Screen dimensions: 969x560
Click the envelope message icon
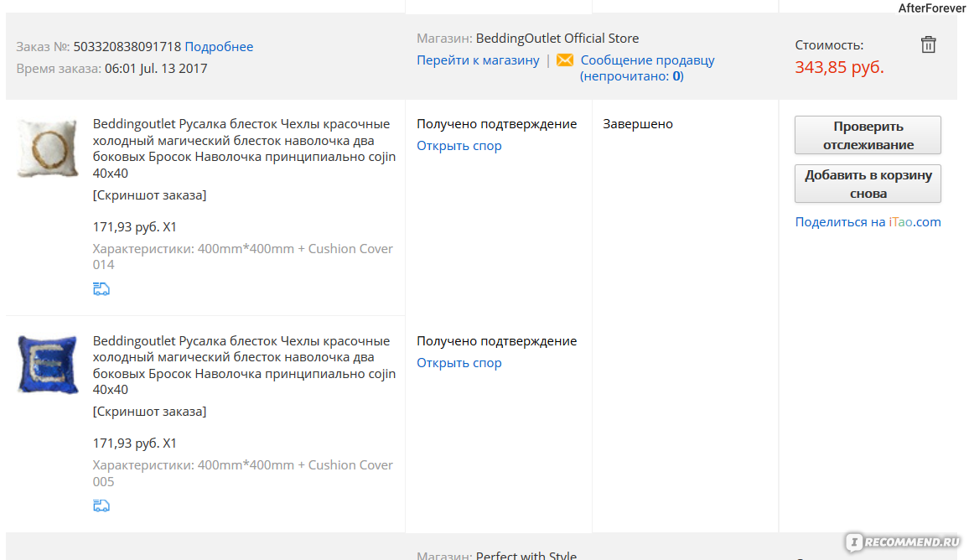[565, 60]
